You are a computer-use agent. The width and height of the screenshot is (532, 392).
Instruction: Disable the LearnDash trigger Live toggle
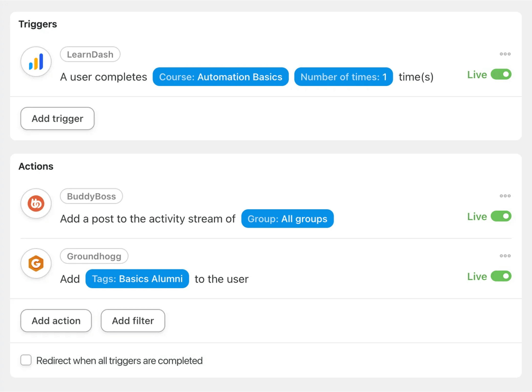(x=501, y=74)
